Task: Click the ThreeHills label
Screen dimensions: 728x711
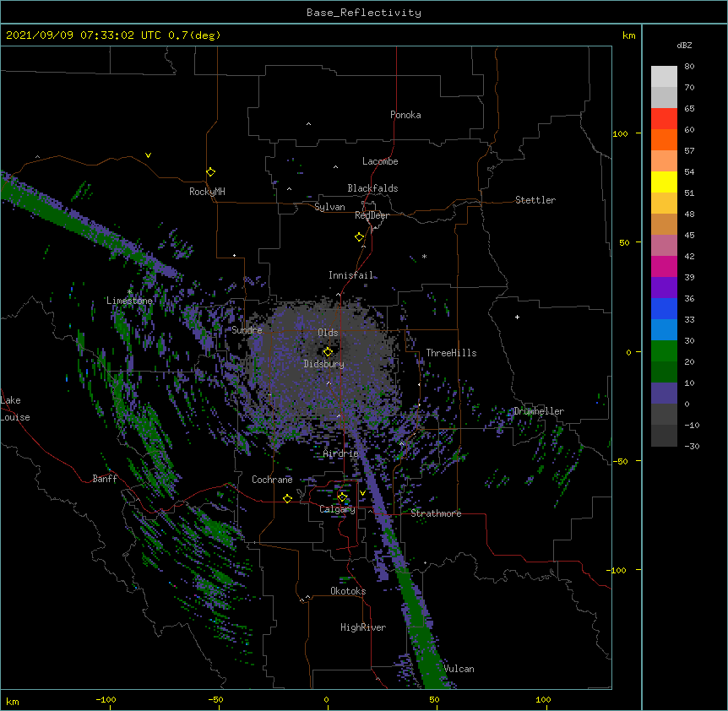Action: point(451,353)
